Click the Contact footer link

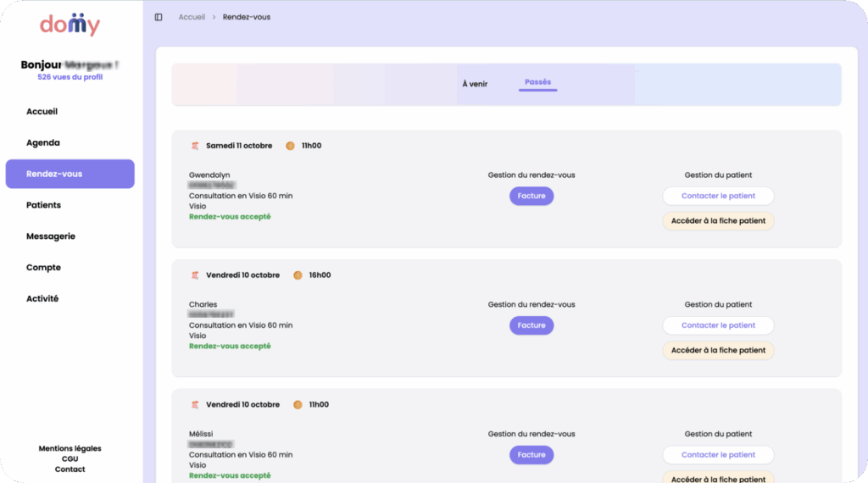click(70, 469)
